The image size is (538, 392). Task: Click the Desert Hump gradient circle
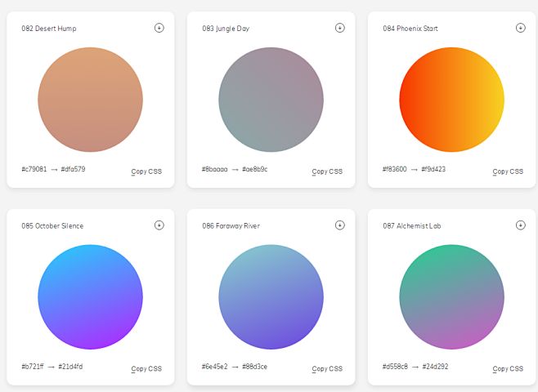90,100
